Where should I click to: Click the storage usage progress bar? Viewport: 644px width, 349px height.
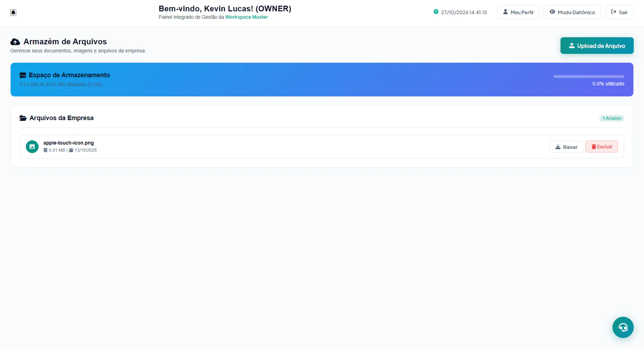click(589, 77)
